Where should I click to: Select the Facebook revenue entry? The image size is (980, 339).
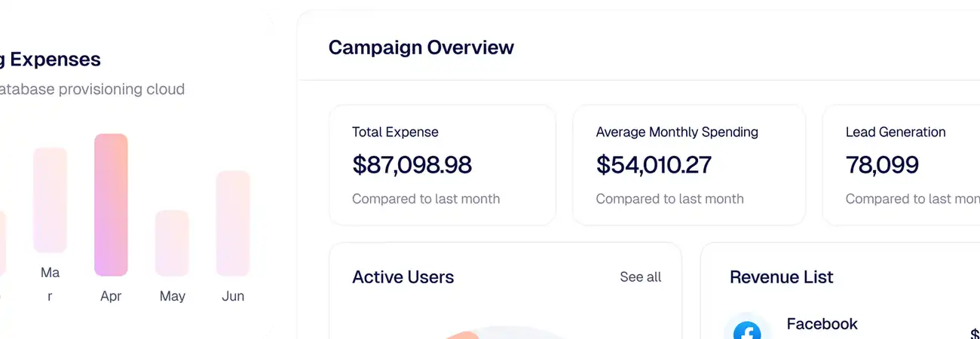tap(822, 324)
